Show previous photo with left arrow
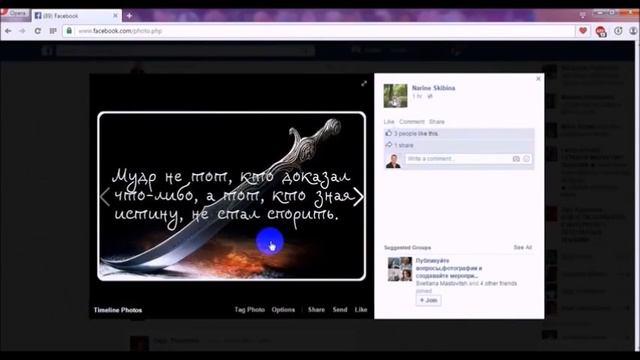Screen dimensions: 640x360 105,197
